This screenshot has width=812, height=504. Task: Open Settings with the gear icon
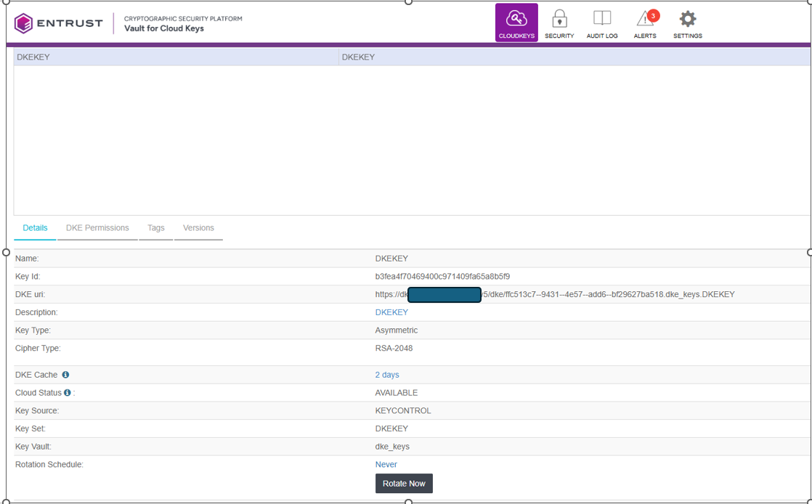coord(687,23)
